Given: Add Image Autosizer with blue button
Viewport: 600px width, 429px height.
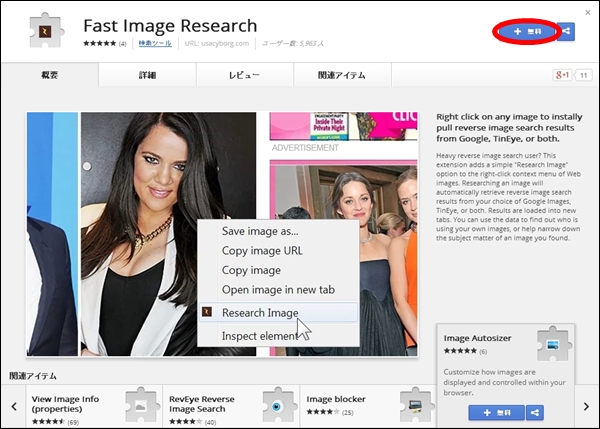Looking at the screenshot, I should (x=497, y=413).
